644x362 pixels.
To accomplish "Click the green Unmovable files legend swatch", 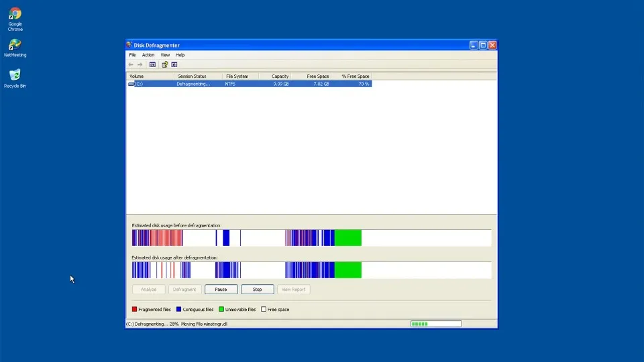I will (x=221, y=310).
